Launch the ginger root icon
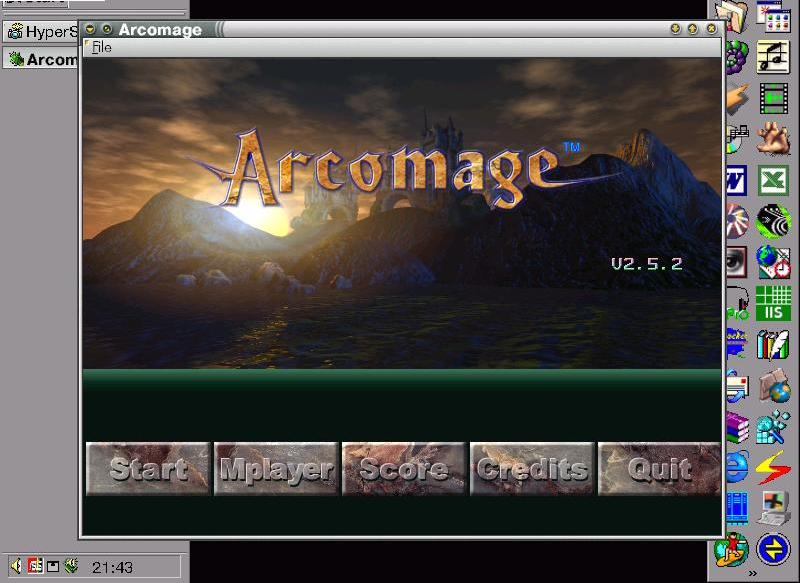800x583 pixels. [773, 138]
